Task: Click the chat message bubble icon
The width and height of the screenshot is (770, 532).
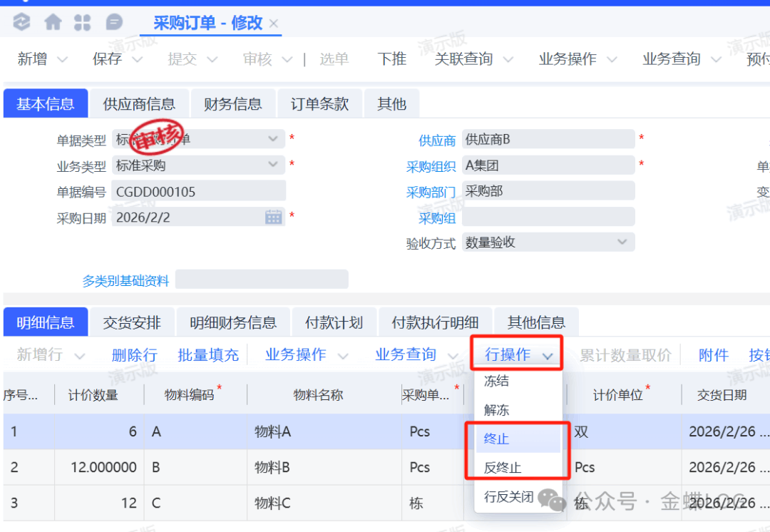Action: pyautogui.click(x=114, y=23)
